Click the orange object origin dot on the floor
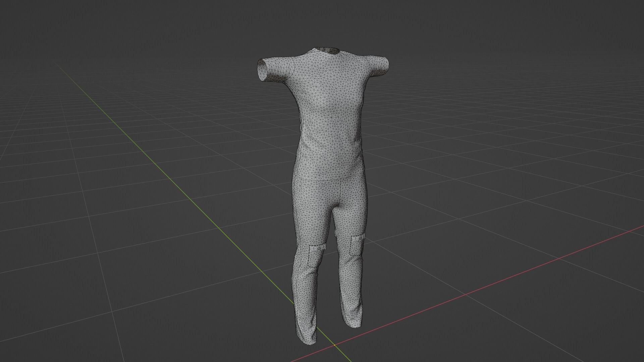Viewport: 644px width, 362px height. click(x=335, y=345)
